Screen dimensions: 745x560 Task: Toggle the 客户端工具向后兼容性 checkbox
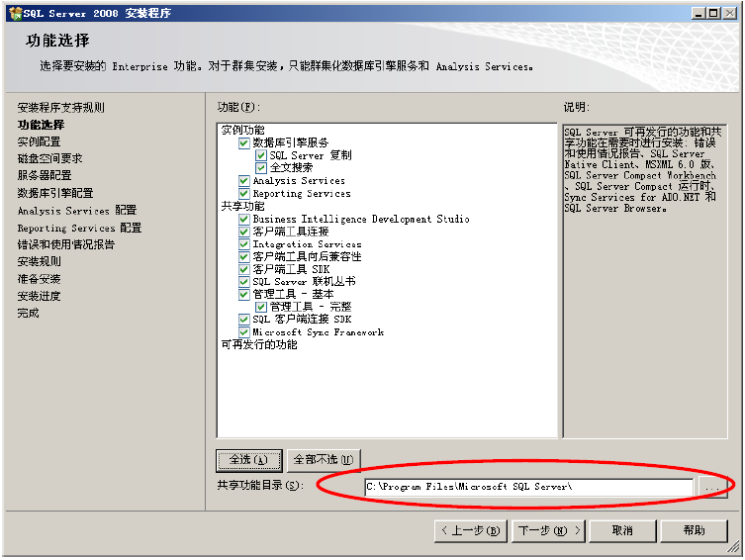point(243,256)
